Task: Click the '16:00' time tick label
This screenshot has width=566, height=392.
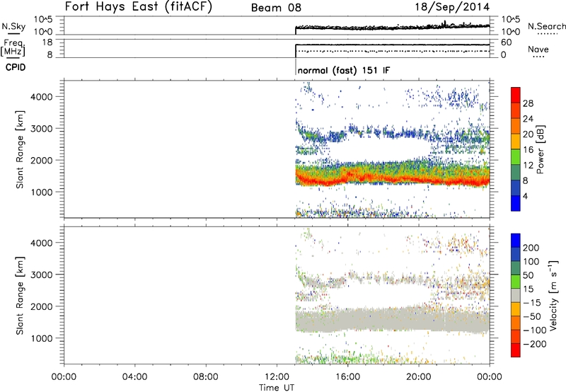Action: 347,377
